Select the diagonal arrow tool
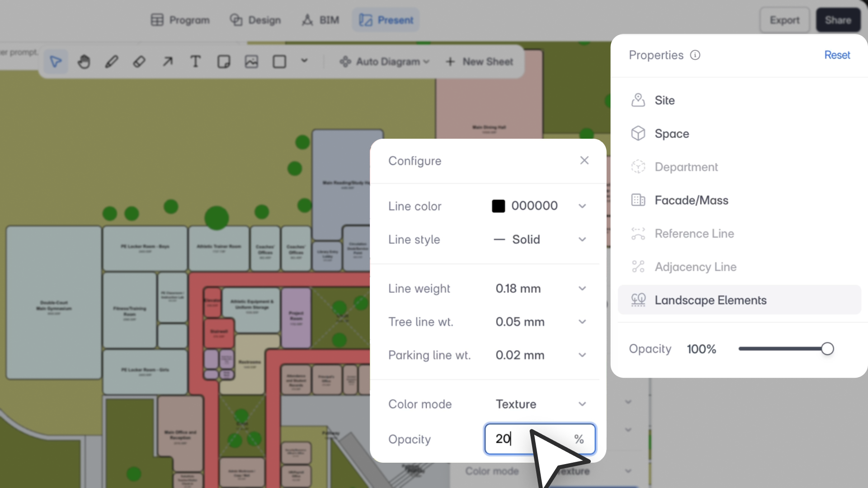The width and height of the screenshot is (868, 488). [x=167, y=61]
